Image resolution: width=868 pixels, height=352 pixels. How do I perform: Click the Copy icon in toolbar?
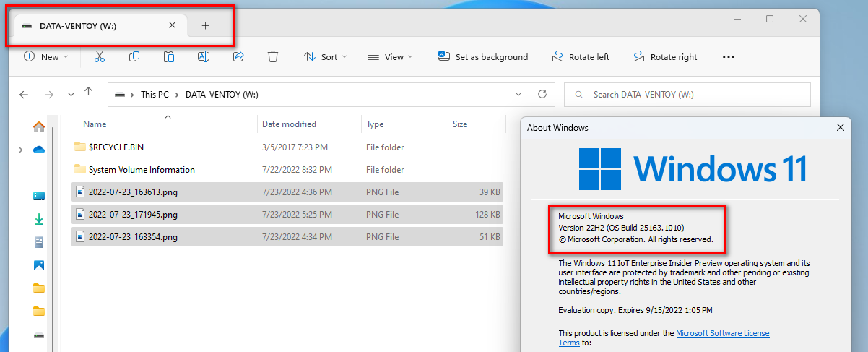pyautogui.click(x=134, y=56)
